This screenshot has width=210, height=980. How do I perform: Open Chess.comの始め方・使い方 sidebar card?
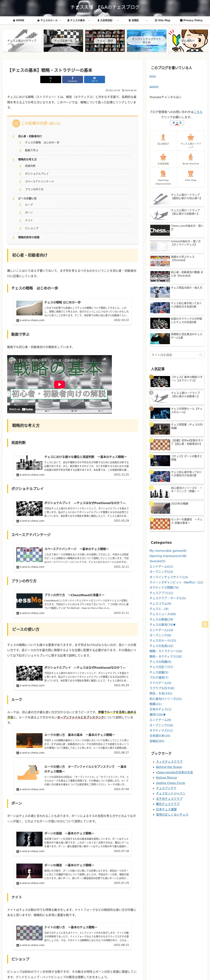click(x=177, y=230)
